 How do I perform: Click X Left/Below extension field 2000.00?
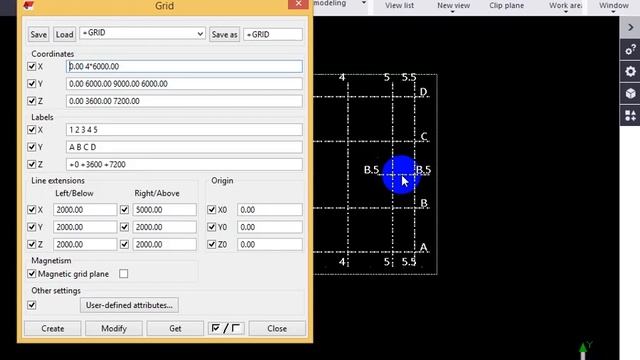(85, 210)
